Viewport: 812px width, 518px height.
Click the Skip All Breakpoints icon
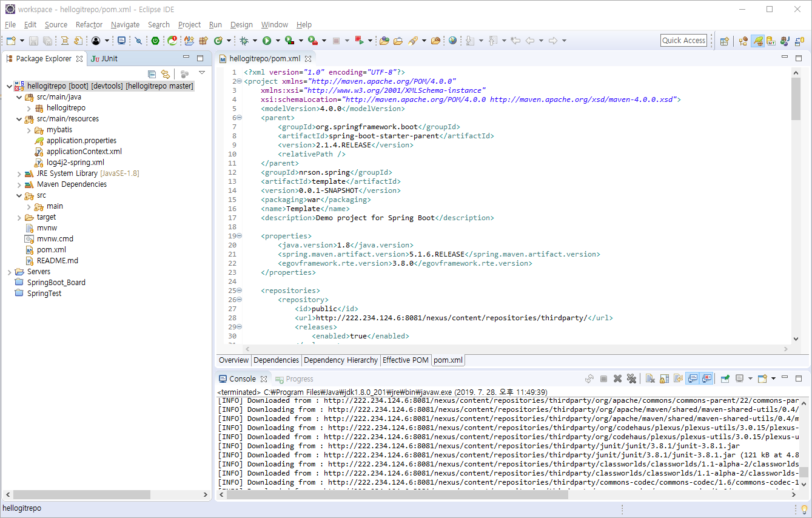pos(138,41)
